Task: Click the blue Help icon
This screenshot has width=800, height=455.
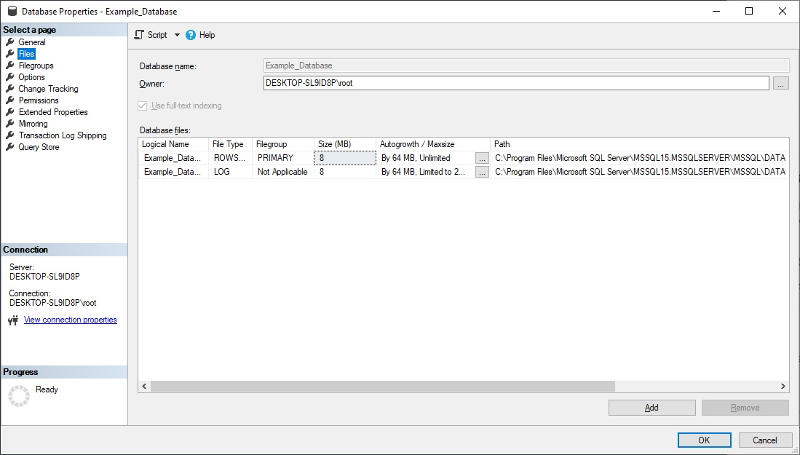Action: pyautogui.click(x=191, y=35)
